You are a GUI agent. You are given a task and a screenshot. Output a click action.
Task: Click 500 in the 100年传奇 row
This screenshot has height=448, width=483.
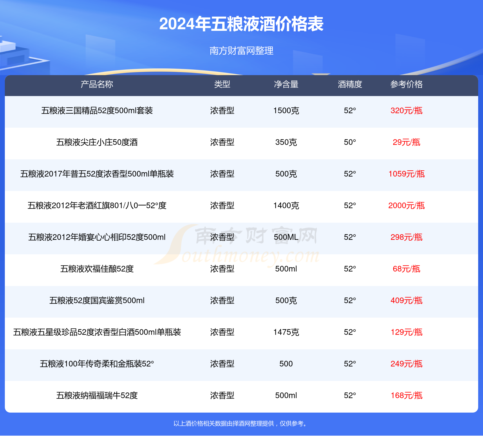pyautogui.click(x=286, y=364)
